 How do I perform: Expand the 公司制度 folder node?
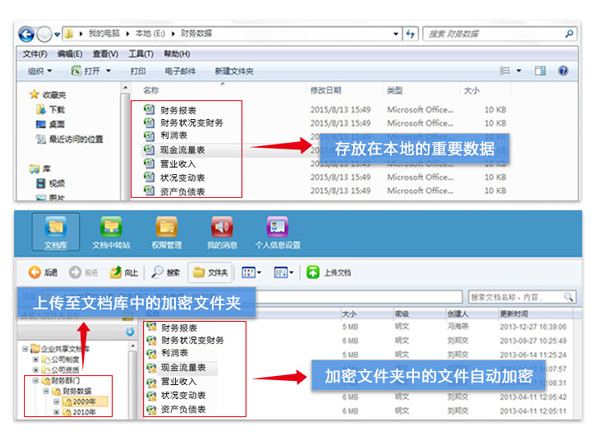[x=36, y=359]
